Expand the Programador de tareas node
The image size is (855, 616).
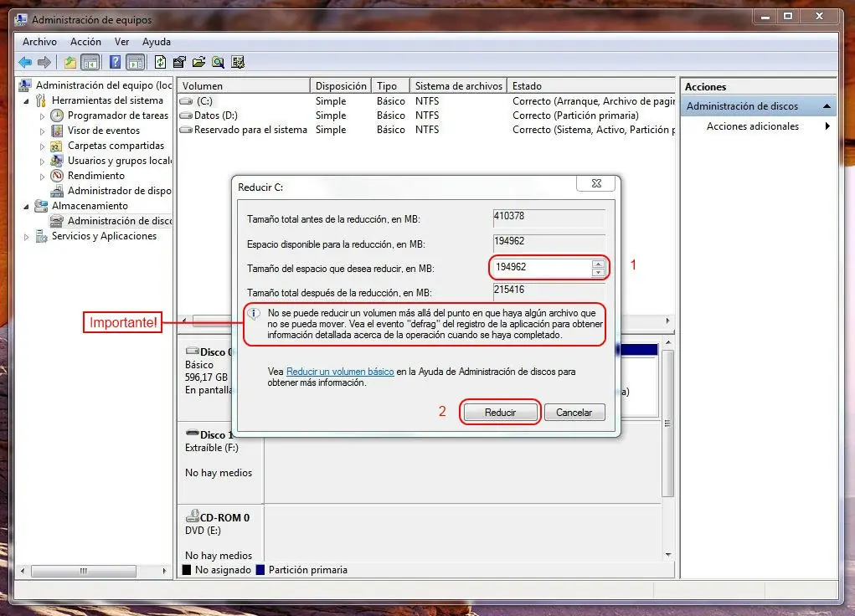pyautogui.click(x=43, y=116)
